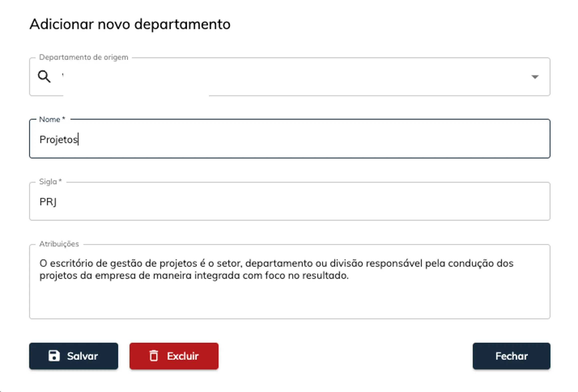Click the magnifier search icon
Image resolution: width=578 pixels, height=392 pixels.
tap(44, 76)
